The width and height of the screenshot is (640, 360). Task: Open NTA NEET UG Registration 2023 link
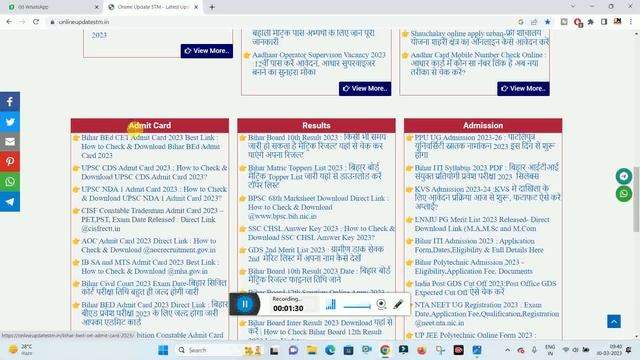point(487,314)
